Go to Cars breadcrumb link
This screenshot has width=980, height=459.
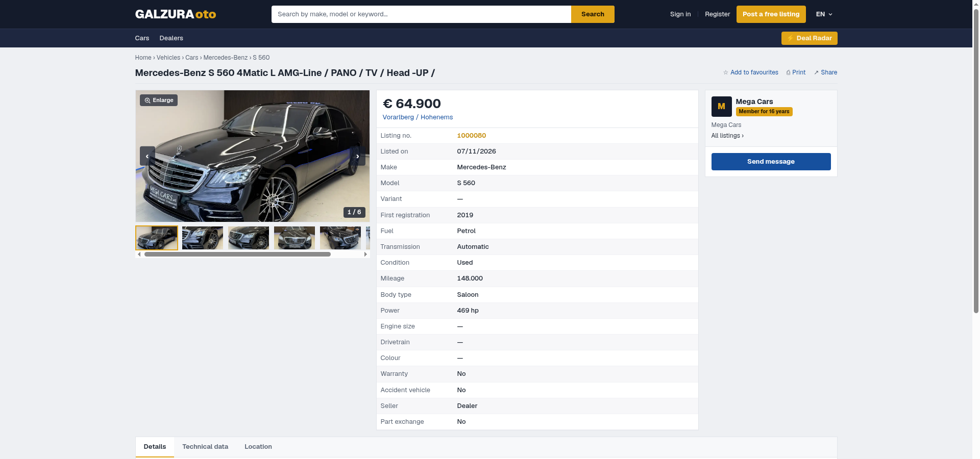pos(191,58)
